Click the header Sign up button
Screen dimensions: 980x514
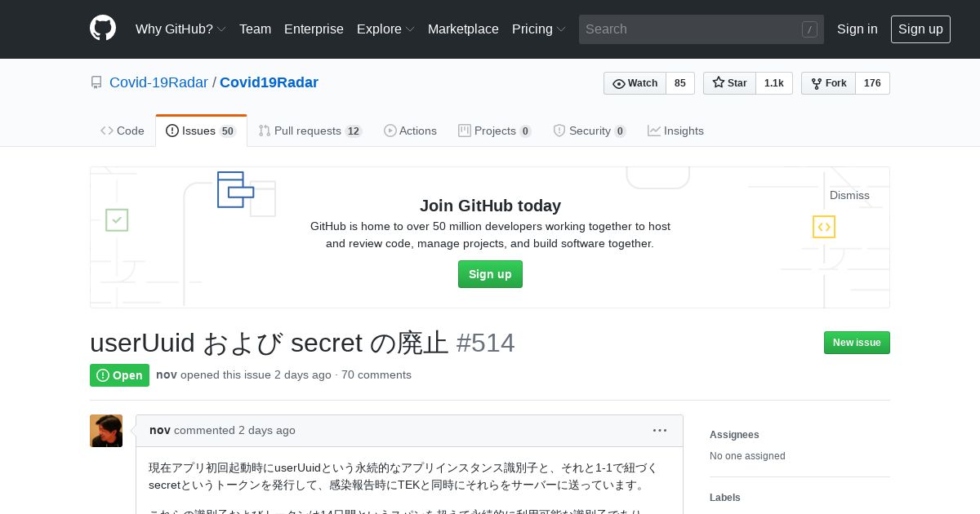(x=920, y=29)
